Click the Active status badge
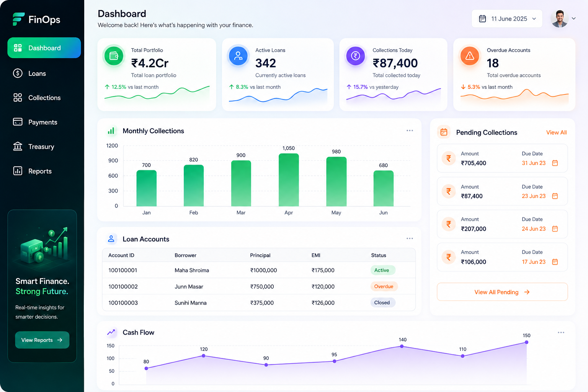 (383, 270)
